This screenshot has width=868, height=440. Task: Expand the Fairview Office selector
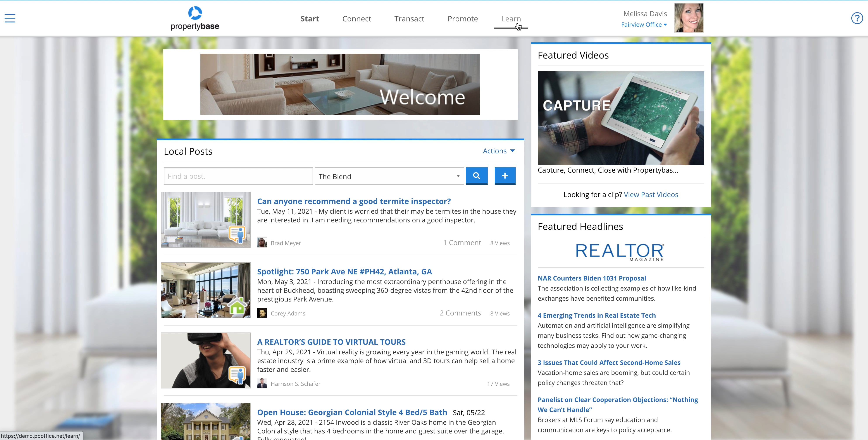coord(644,24)
